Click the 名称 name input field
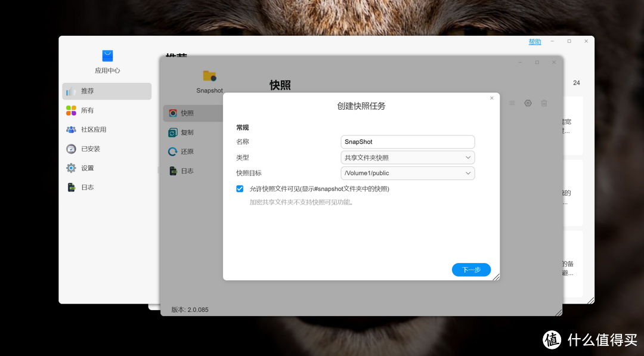Viewport: 644px width, 356px height. tap(407, 141)
